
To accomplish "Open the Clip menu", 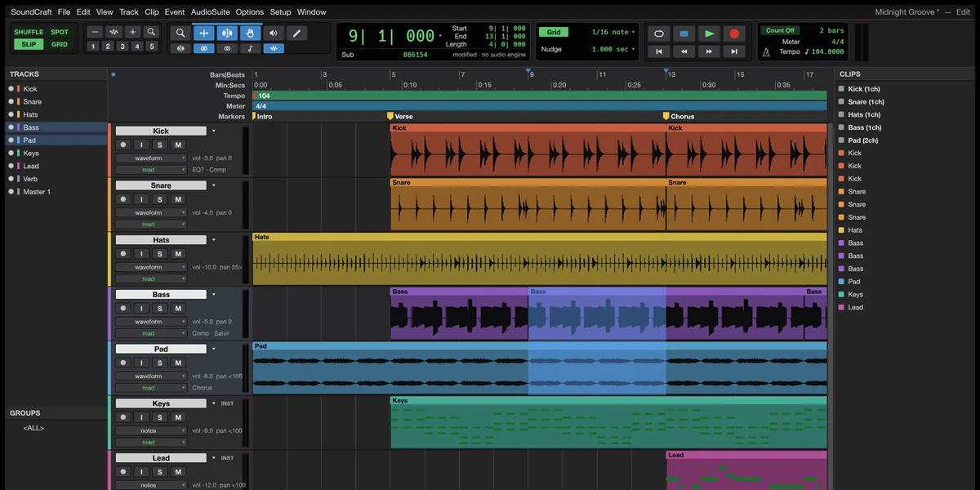I will click(x=152, y=12).
